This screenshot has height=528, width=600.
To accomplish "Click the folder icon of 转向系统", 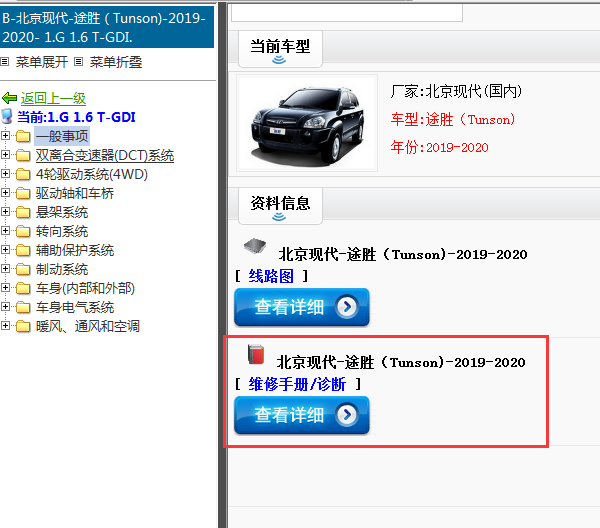I will click(x=23, y=231).
